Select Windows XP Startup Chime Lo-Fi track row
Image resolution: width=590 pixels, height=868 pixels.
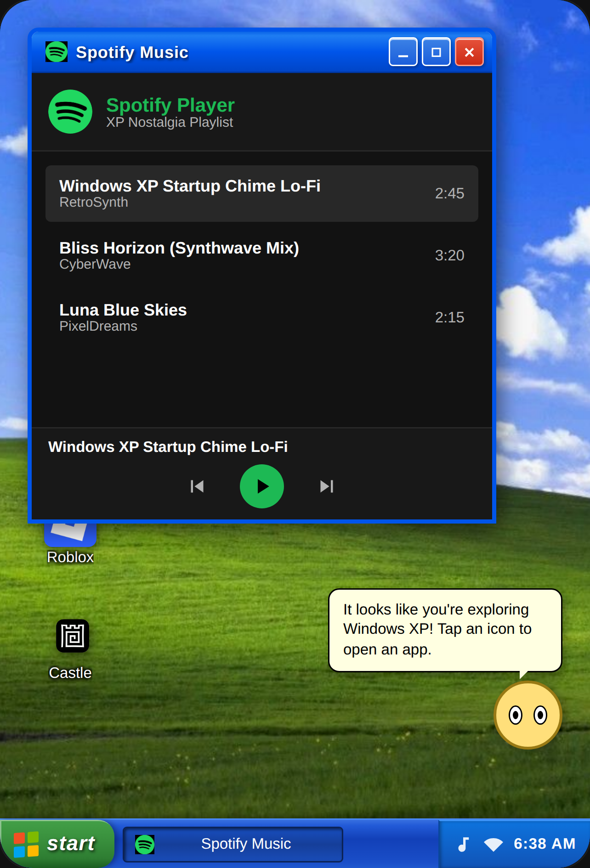pos(262,193)
